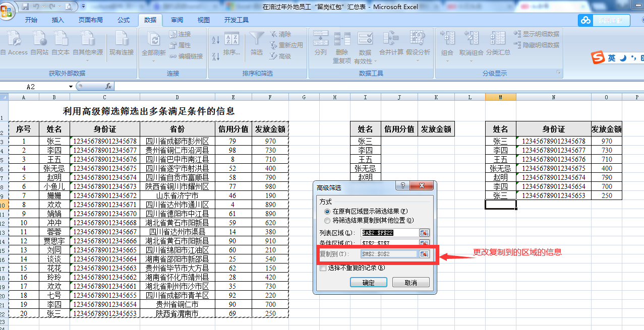Screen dimensions: 644x330
Task: Click the Advanced Filter dialog help button
Action: point(402,186)
